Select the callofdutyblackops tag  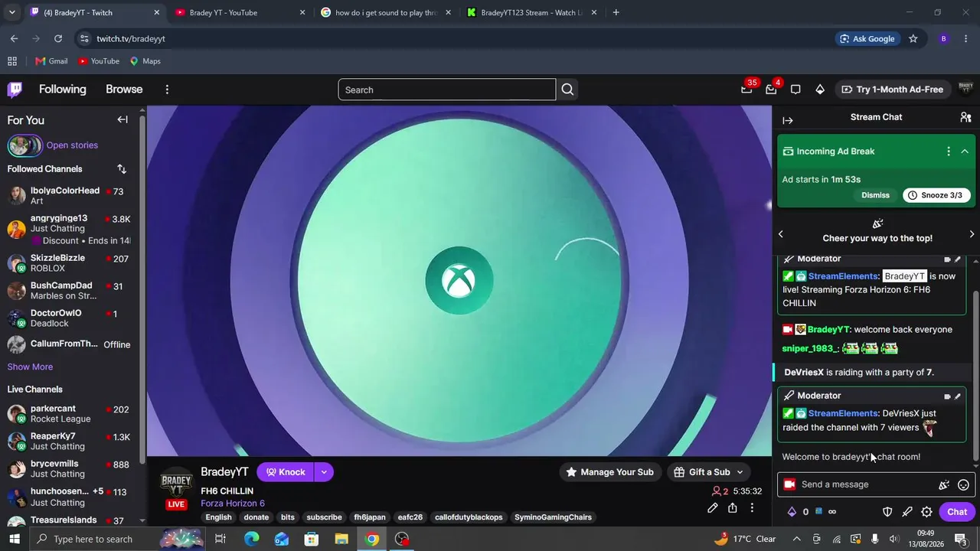(469, 517)
